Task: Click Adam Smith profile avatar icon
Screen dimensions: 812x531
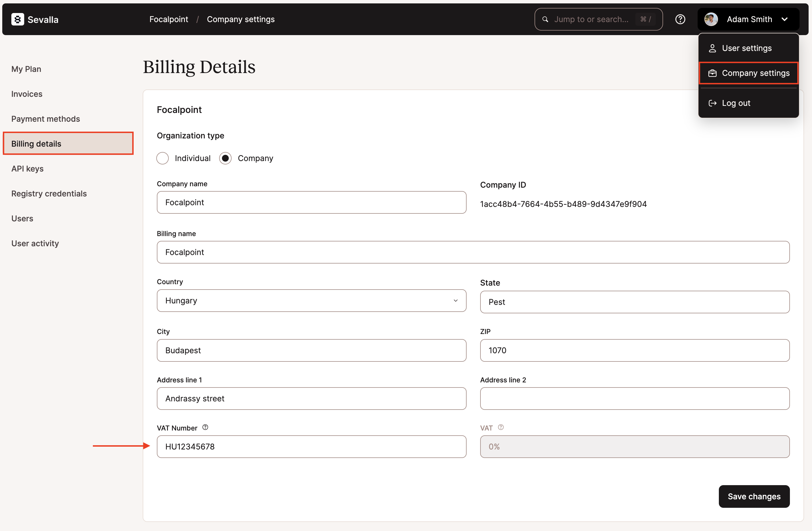Action: [712, 19]
